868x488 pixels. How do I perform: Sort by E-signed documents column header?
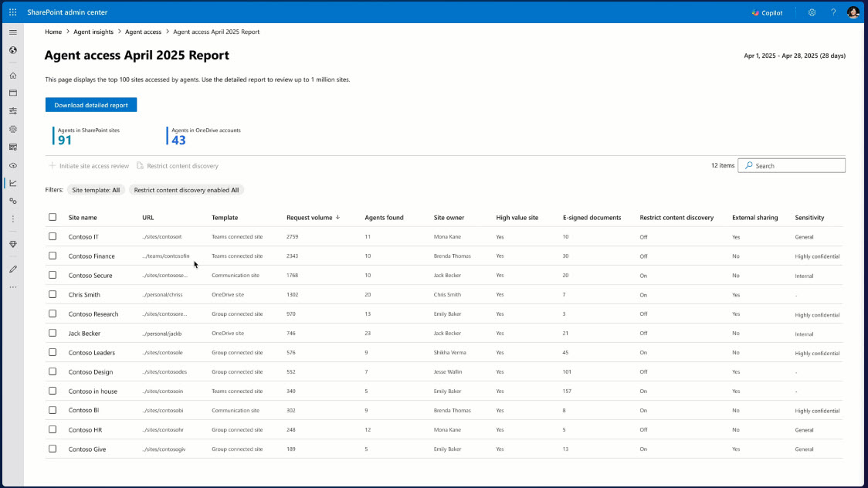click(x=592, y=218)
